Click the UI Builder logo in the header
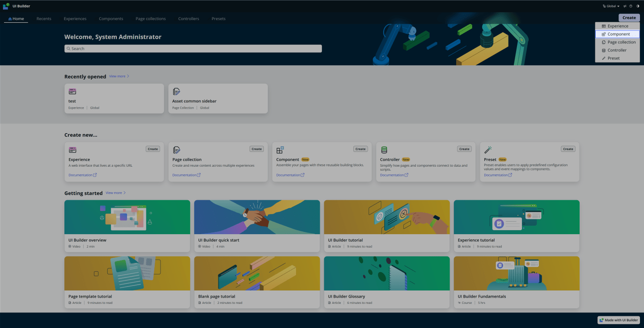Screen dimensions: 644x328 click(x=6, y=6)
